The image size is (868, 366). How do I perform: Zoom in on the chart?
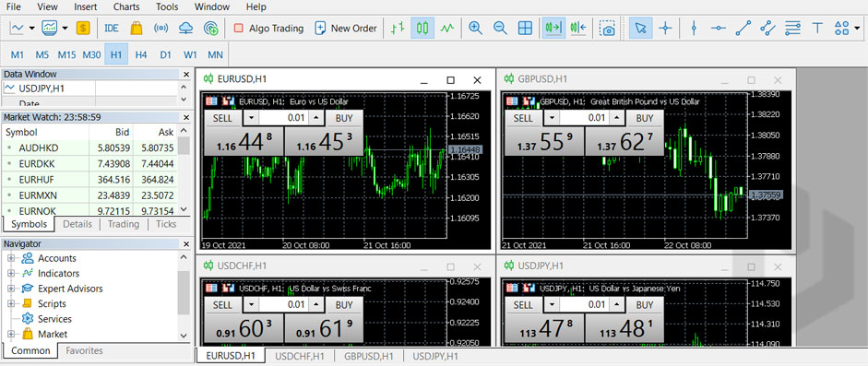(475, 28)
